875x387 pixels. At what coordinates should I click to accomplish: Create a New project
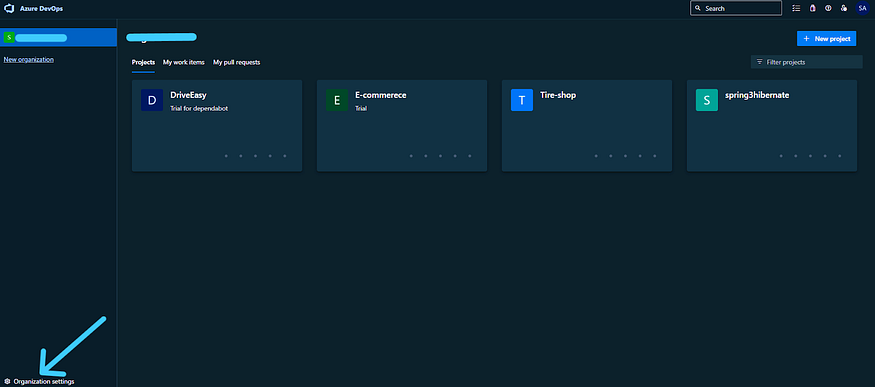826,38
